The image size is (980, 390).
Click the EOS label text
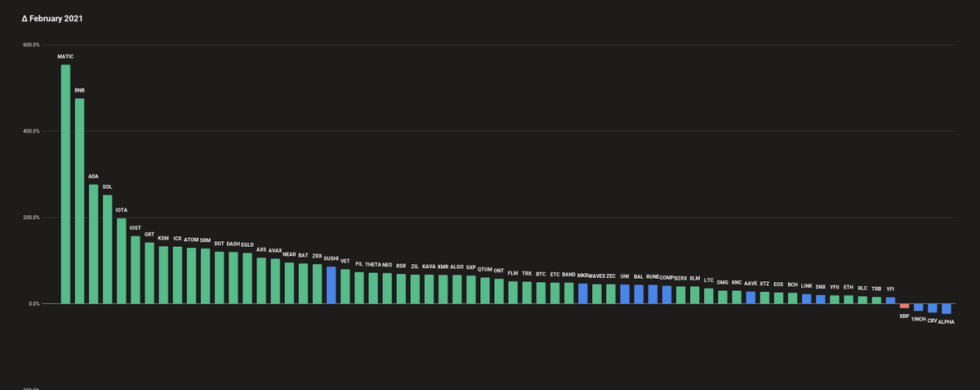[x=778, y=285]
